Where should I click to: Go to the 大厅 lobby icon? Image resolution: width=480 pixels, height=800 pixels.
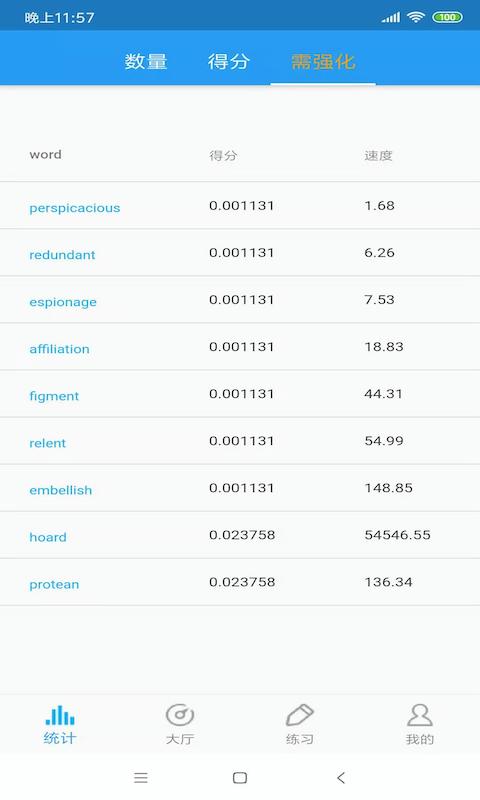pyautogui.click(x=180, y=714)
